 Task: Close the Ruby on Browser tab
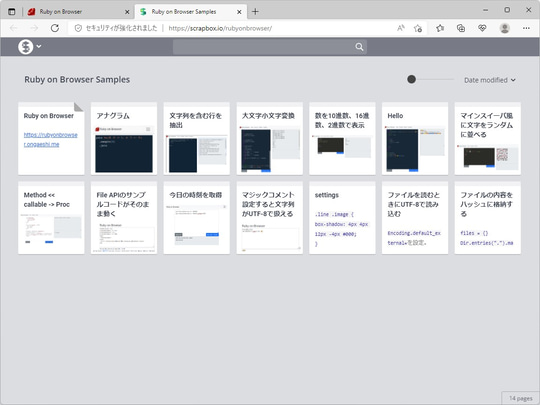[127, 12]
